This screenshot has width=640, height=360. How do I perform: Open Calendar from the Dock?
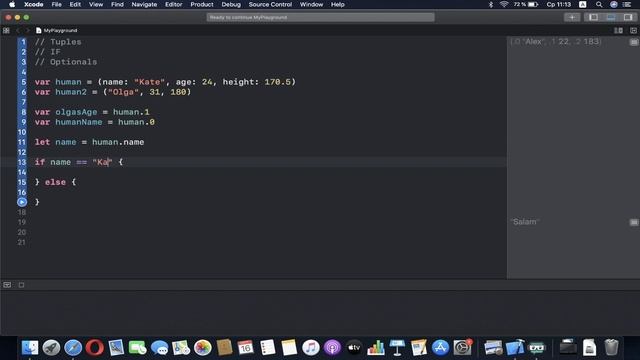245,348
